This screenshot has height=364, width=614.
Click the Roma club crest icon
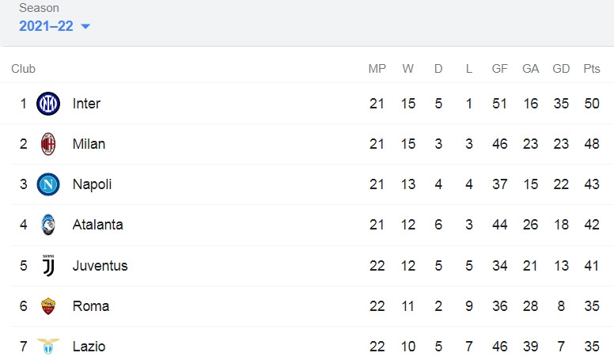point(48,306)
